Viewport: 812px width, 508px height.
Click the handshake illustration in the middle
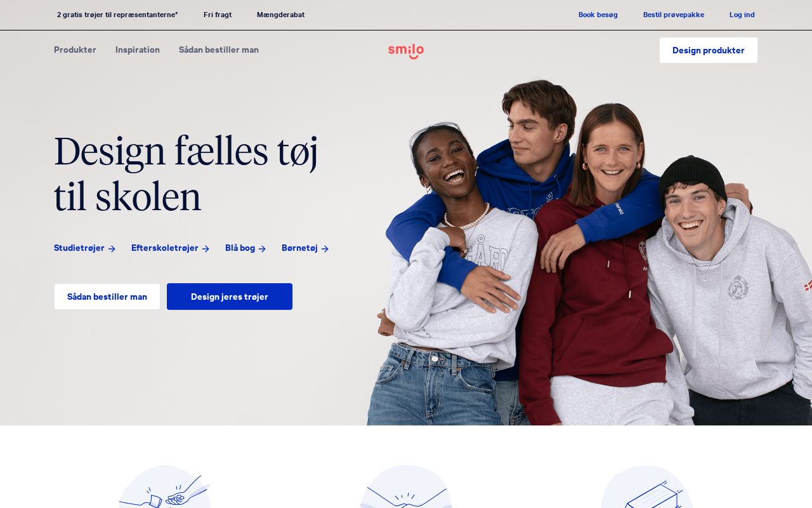(406, 488)
